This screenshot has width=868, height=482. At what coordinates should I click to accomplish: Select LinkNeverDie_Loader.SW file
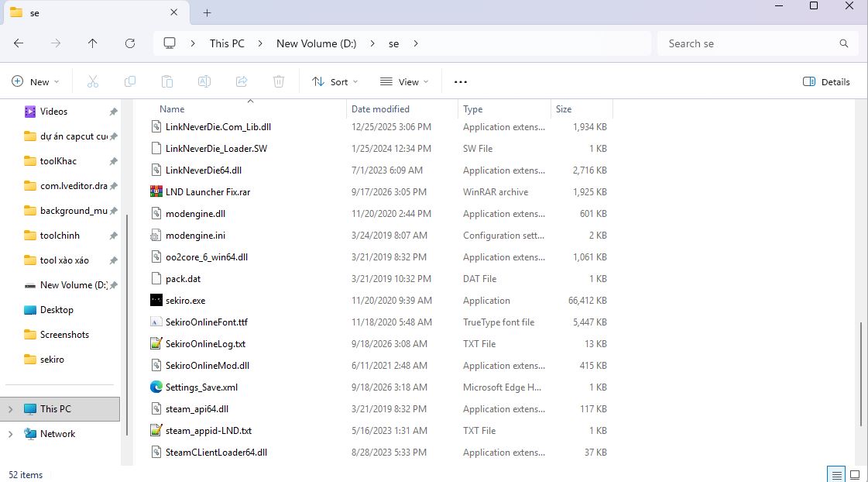coord(217,149)
